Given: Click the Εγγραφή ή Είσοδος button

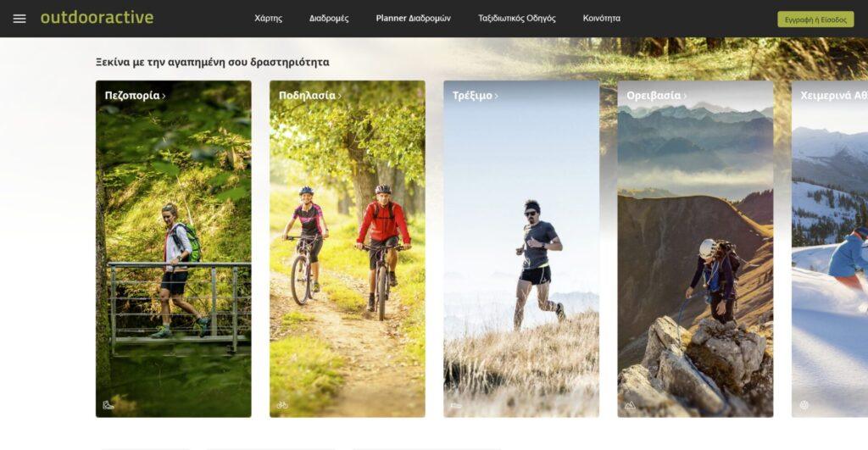Looking at the screenshot, I should coord(815,19).
